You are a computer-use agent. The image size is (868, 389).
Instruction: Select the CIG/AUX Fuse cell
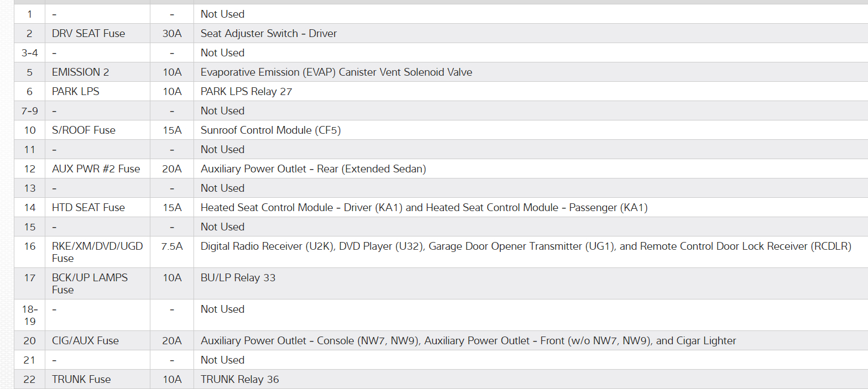(85, 340)
